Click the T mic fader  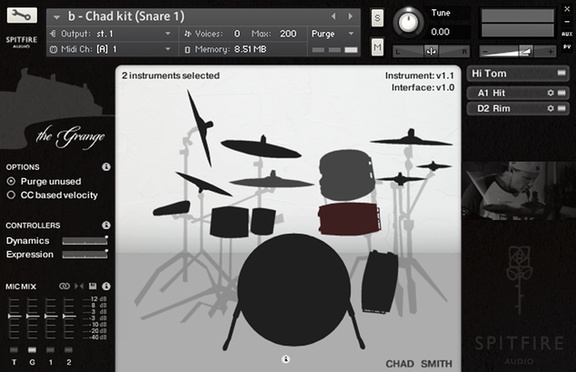pos(14,316)
